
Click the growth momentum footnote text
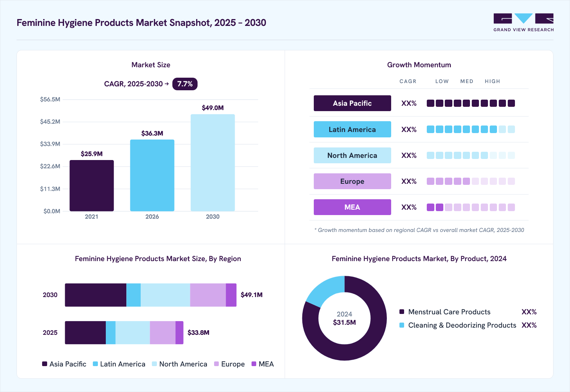[x=419, y=230]
